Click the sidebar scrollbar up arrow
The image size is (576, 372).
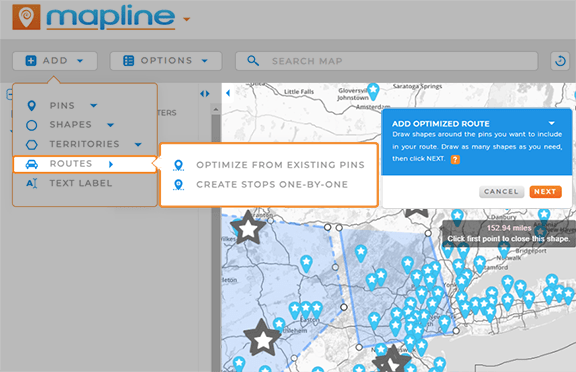216,109
